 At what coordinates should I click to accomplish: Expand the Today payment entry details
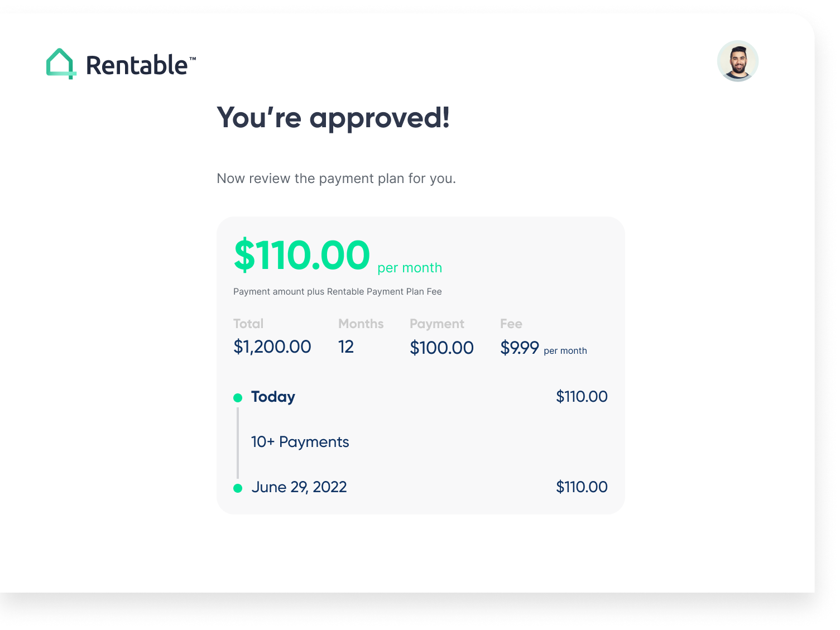(273, 397)
